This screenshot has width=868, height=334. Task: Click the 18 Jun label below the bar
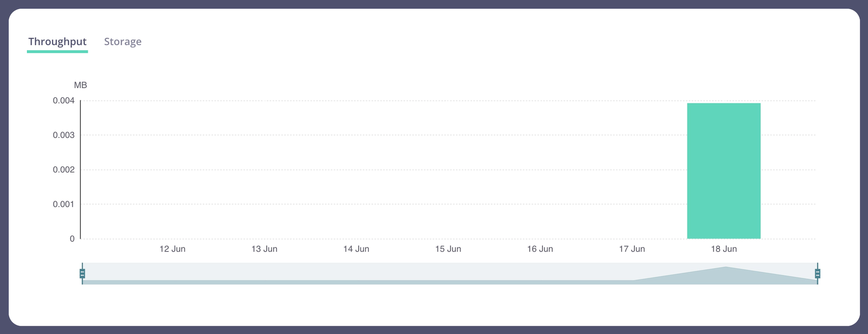(723, 249)
